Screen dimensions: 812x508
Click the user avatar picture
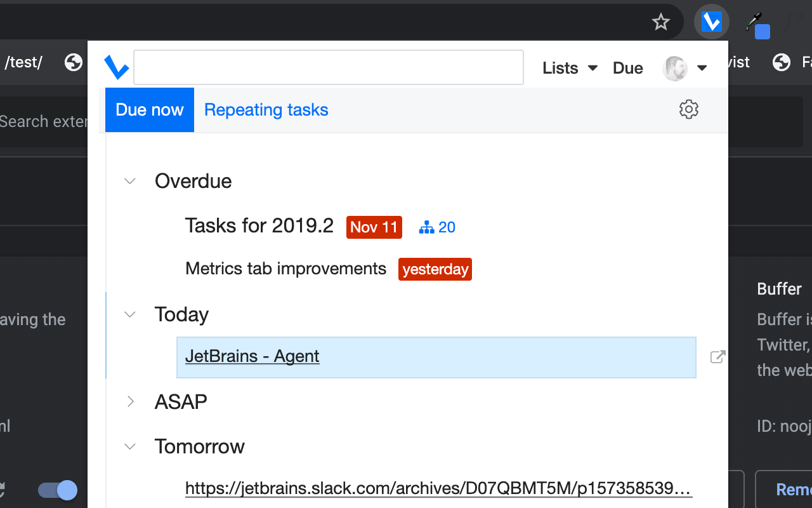(674, 68)
